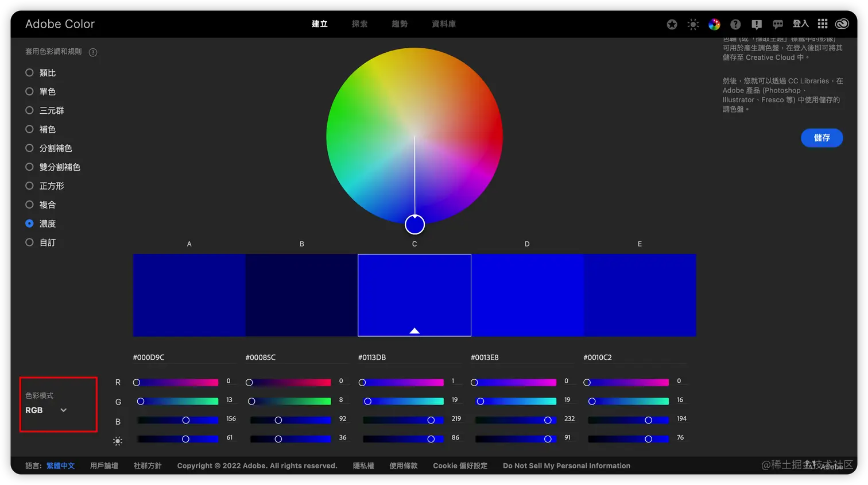Open the 繁體中文 language selector
The image size is (868, 485).
(x=61, y=465)
